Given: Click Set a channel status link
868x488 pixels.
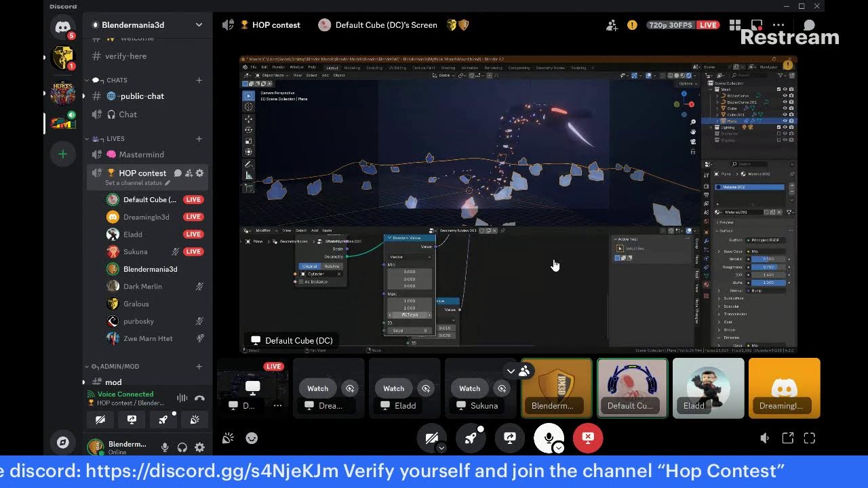Looking at the screenshot, I should [x=138, y=183].
